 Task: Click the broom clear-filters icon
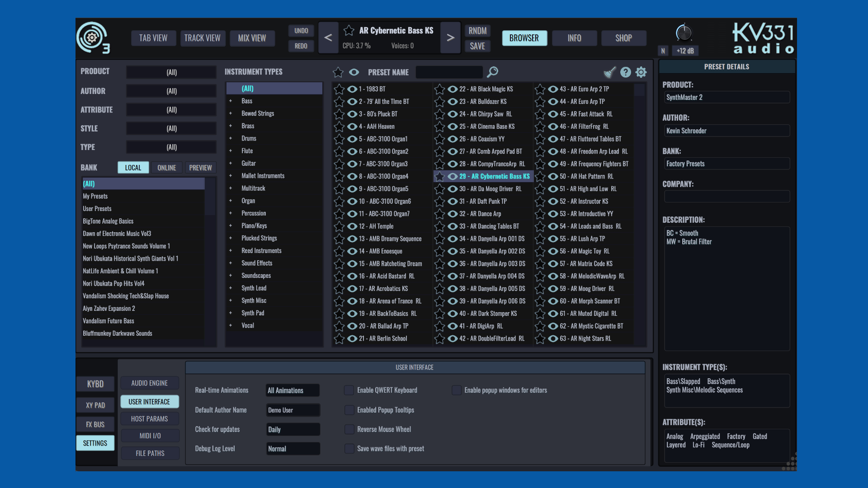coord(609,72)
